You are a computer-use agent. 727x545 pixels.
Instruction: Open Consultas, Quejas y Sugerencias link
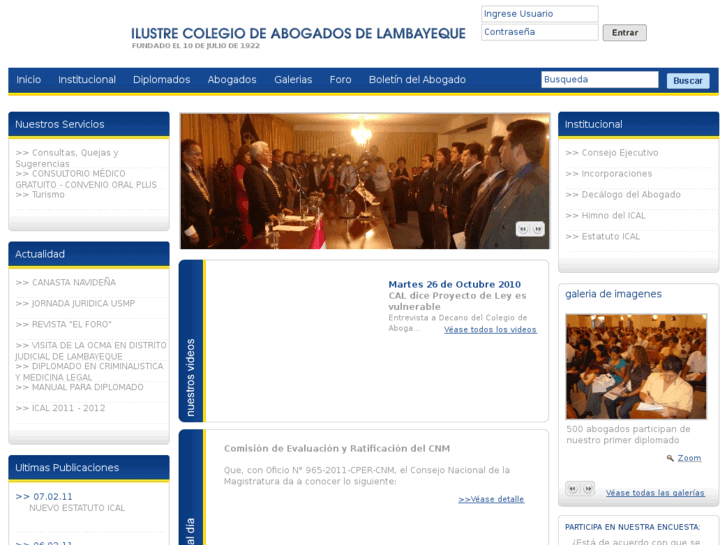tap(67, 158)
